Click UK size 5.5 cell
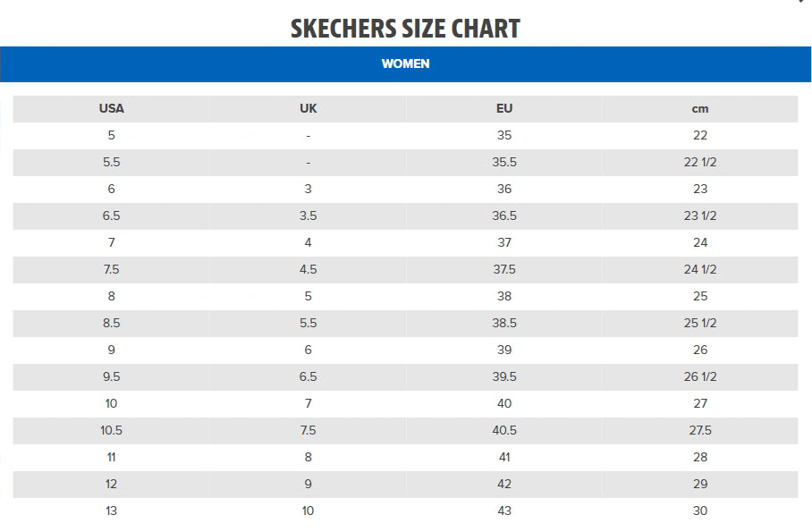The image size is (812, 532). [308, 324]
